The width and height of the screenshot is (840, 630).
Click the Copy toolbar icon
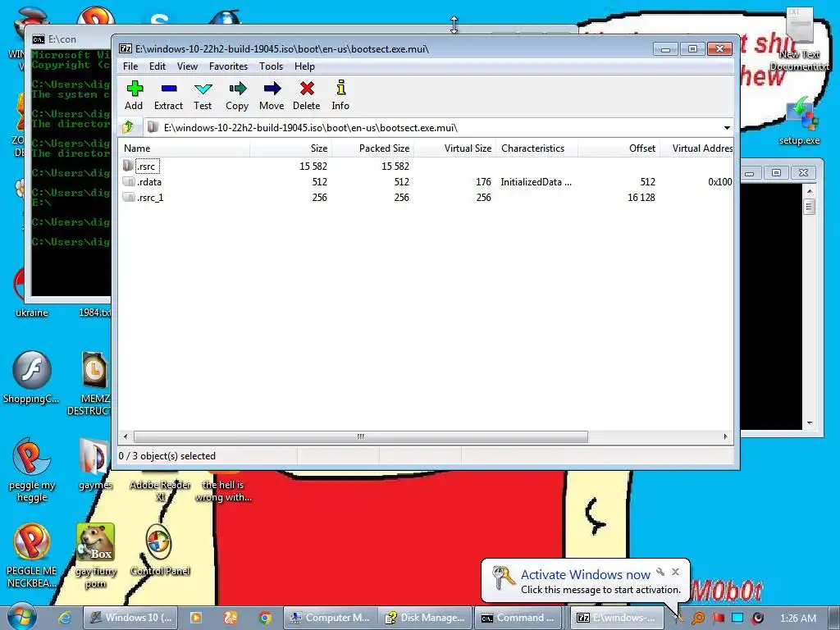tap(237, 89)
